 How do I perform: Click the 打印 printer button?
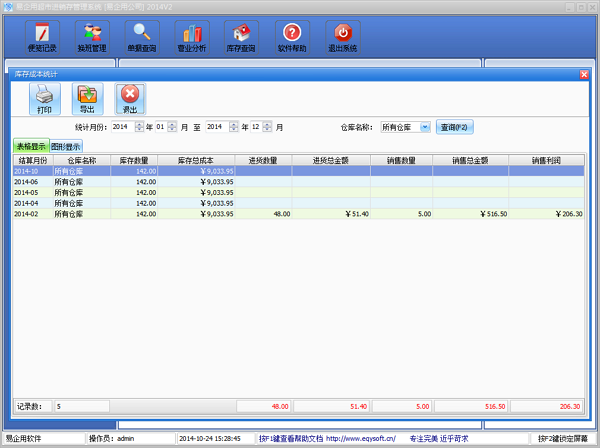coord(45,99)
